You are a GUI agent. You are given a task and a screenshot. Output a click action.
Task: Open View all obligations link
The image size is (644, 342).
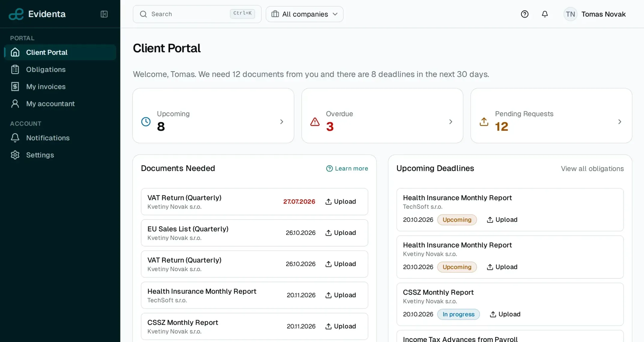click(592, 169)
